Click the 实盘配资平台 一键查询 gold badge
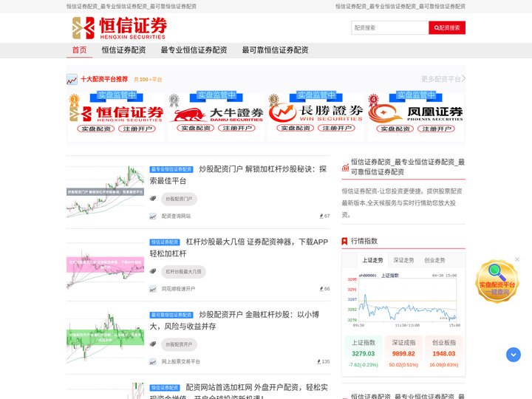Screen dimensions: 532x399 tap(497, 282)
